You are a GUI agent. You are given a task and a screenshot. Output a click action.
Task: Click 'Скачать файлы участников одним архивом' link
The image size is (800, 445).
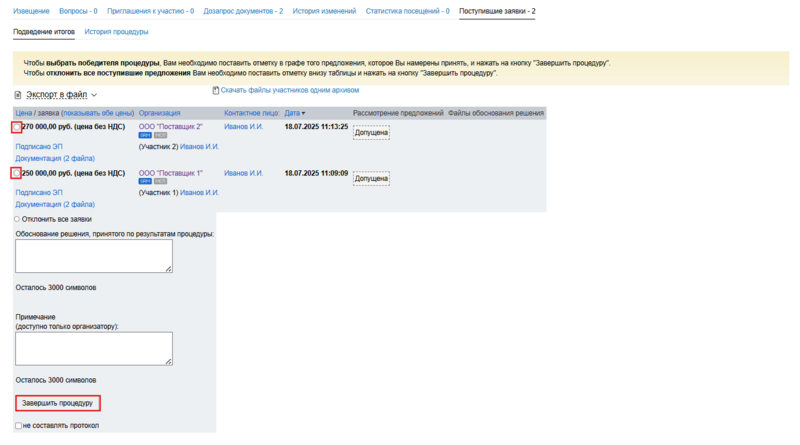[290, 90]
